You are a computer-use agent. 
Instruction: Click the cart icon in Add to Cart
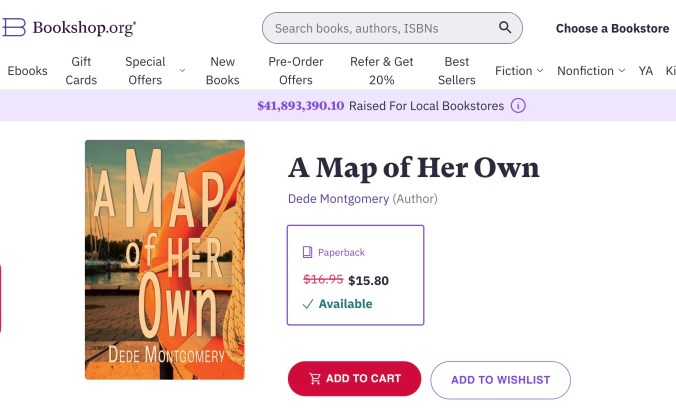pyautogui.click(x=315, y=379)
